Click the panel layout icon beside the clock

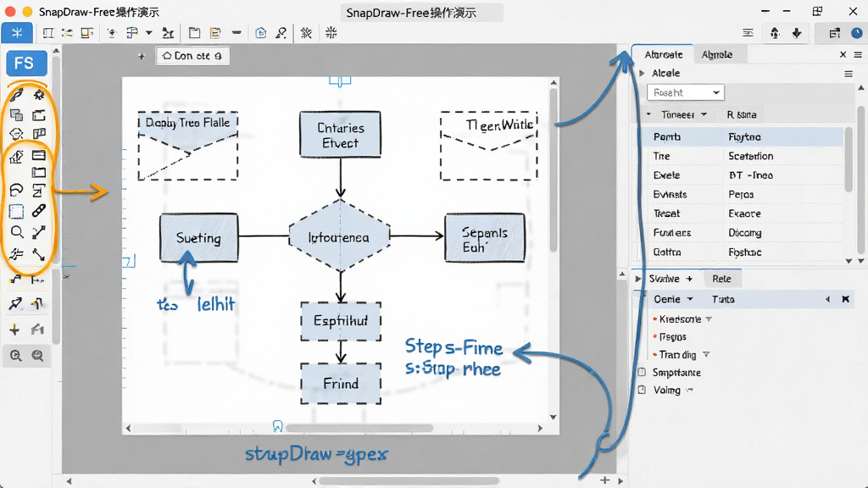835,33
